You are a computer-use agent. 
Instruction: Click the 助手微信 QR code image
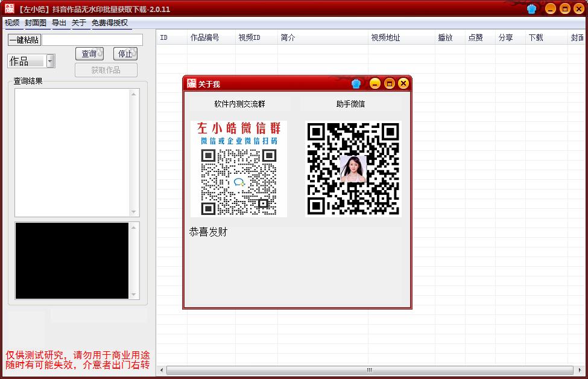[x=352, y=169]
